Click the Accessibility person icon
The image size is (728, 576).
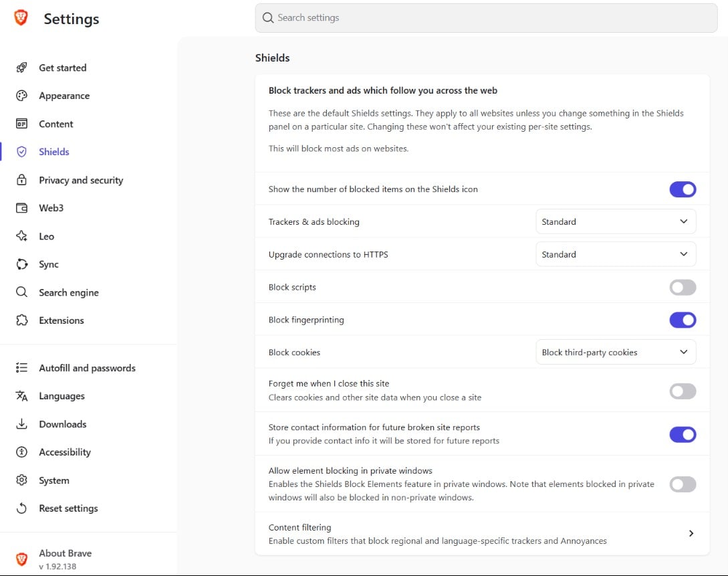21,452
